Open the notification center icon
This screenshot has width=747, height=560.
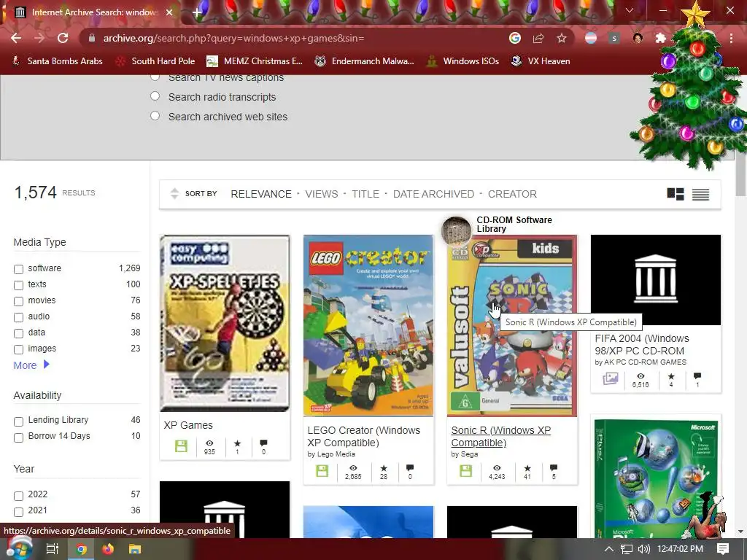[x=723, y=549]
